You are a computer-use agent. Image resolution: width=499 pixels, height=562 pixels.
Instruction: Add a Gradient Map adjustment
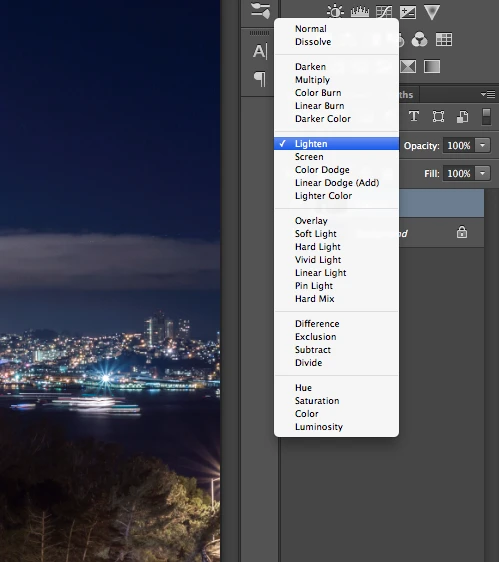[x=432, y=66]
